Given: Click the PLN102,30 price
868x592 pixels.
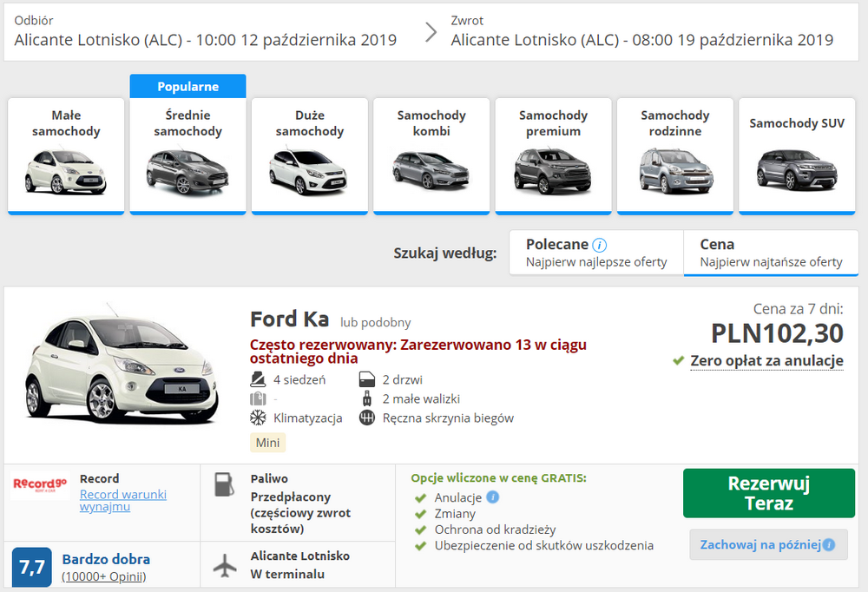Looking at the screenshot, I should click(x=777, y=333).
